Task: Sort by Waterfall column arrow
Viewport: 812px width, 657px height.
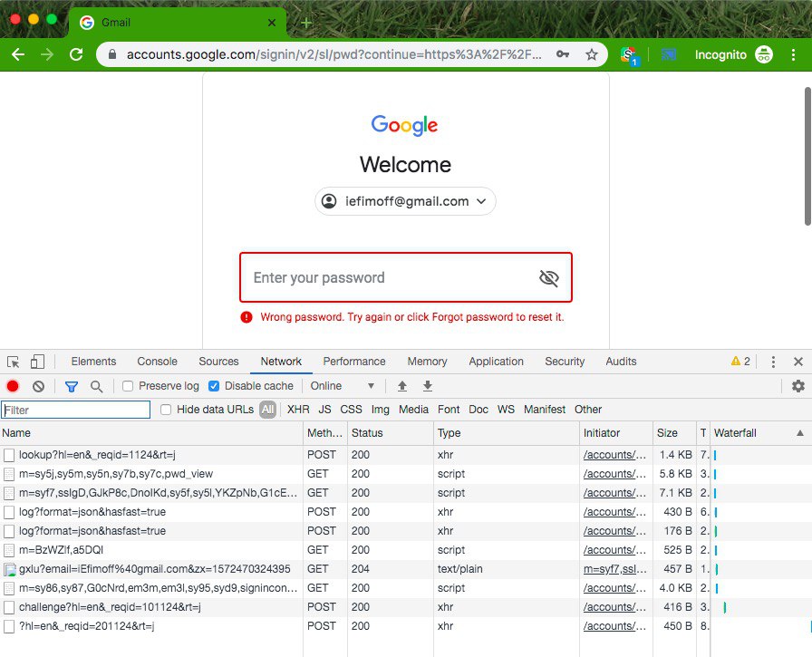Action: pos(800,433)
